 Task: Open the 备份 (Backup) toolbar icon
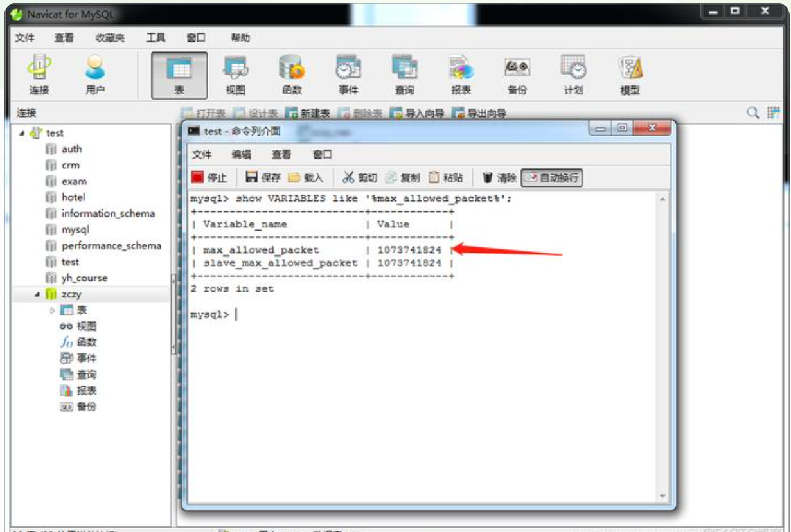pyautogui.click(x=517, y=75)
